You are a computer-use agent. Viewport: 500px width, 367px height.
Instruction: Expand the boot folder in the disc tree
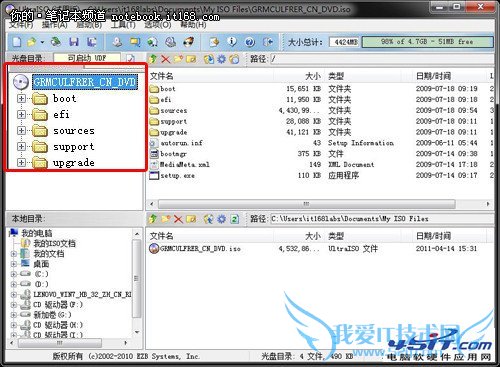pyautogui.click(x=21, y=98)
